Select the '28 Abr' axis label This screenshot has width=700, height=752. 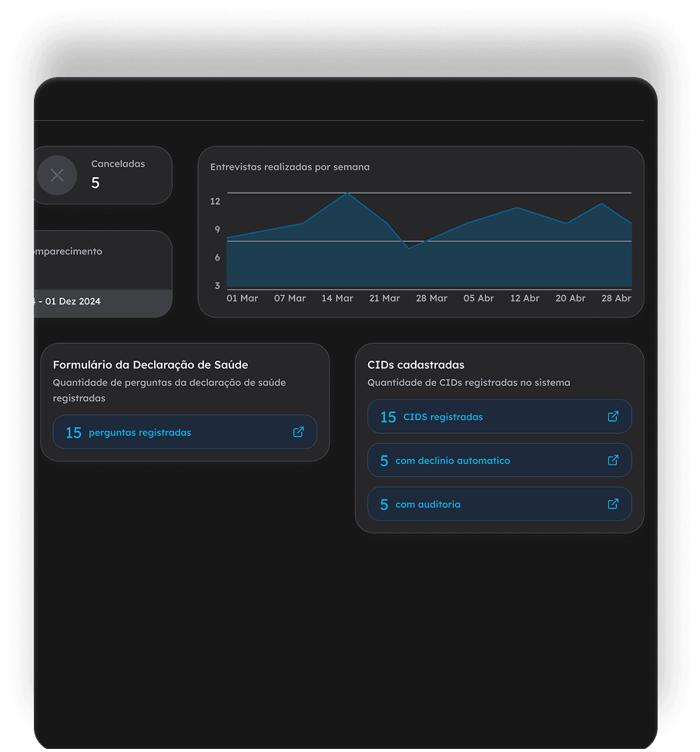(x=615, y=298)
